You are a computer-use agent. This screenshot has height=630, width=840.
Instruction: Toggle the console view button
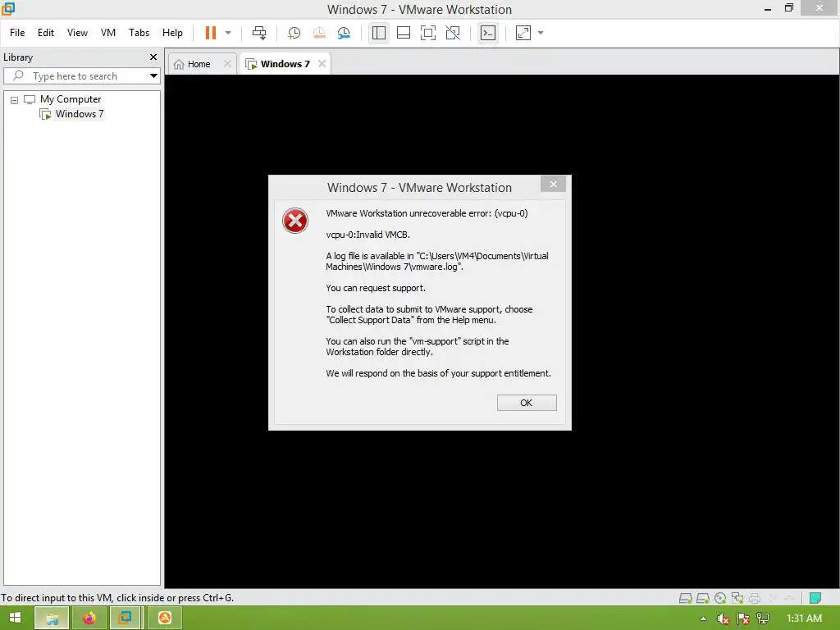click(x=488, y=33)
